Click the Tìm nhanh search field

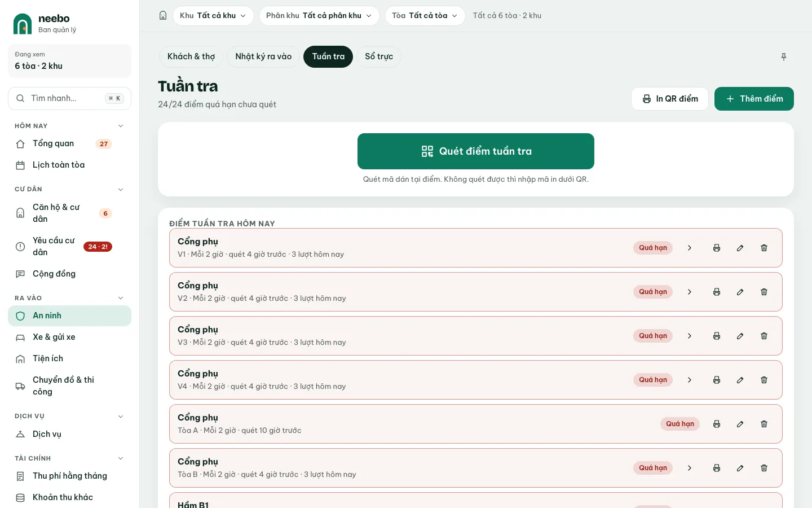pyautogui.click(x=69, y=98)
